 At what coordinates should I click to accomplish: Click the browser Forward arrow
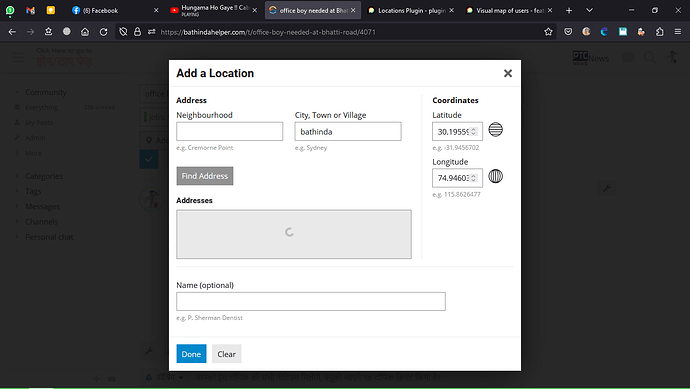tap(30, 32)
